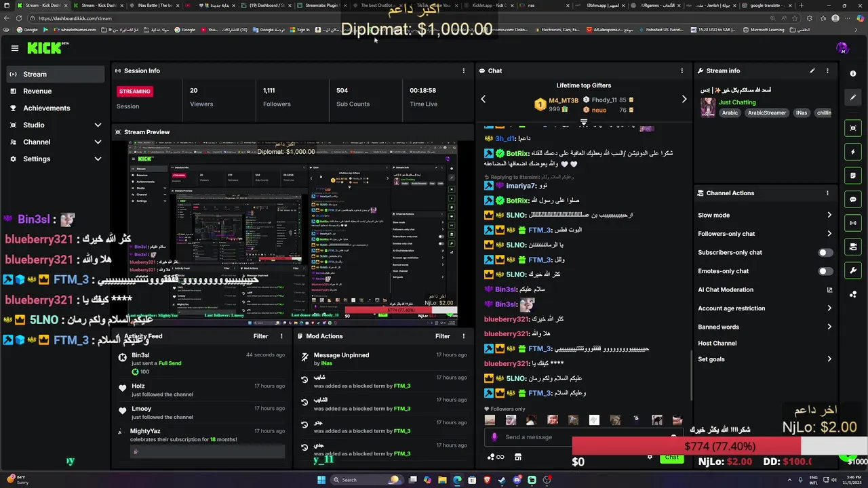Image resolution: width=868 pixels, height=488 pixels.
Task: Open Channel Actions three-dot menu
Action: (x=827, y=193)
